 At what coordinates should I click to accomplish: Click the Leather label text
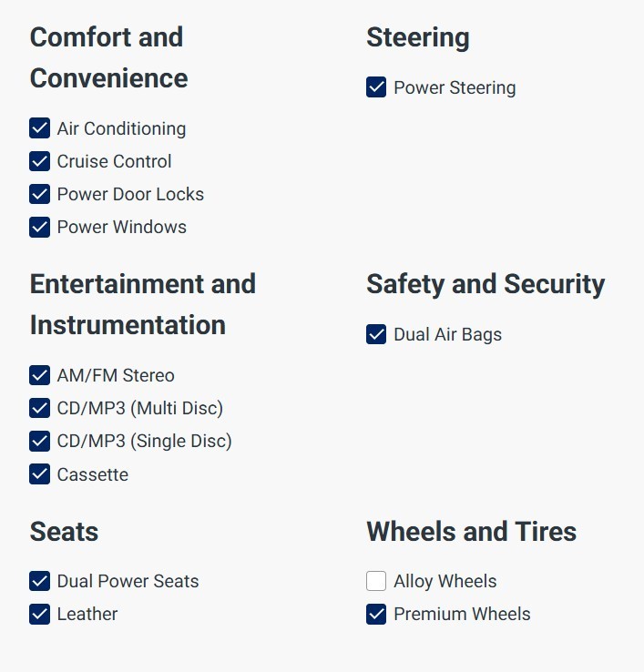click(87, 614)
